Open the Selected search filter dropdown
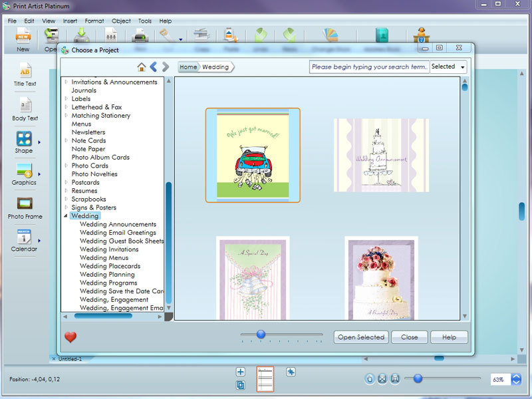The image size is (532, 399). click(448, 67)
